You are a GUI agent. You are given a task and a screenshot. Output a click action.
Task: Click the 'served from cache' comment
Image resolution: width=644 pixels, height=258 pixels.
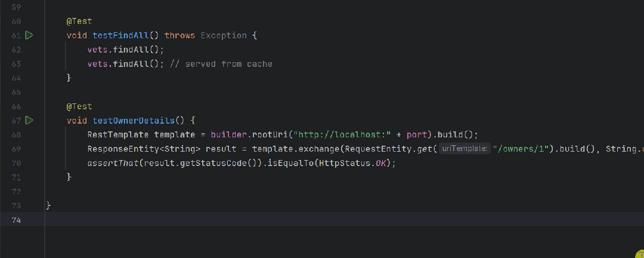pos(221,64)
